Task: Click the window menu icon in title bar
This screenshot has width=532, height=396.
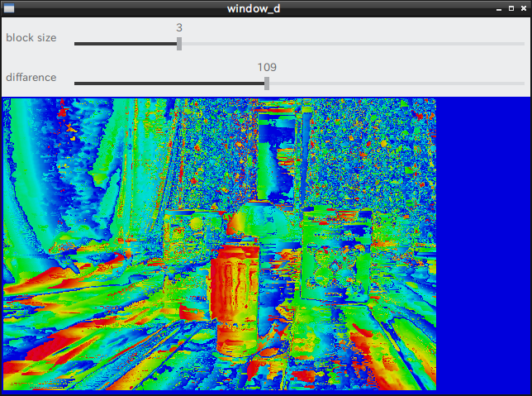Action: [9, 8]
